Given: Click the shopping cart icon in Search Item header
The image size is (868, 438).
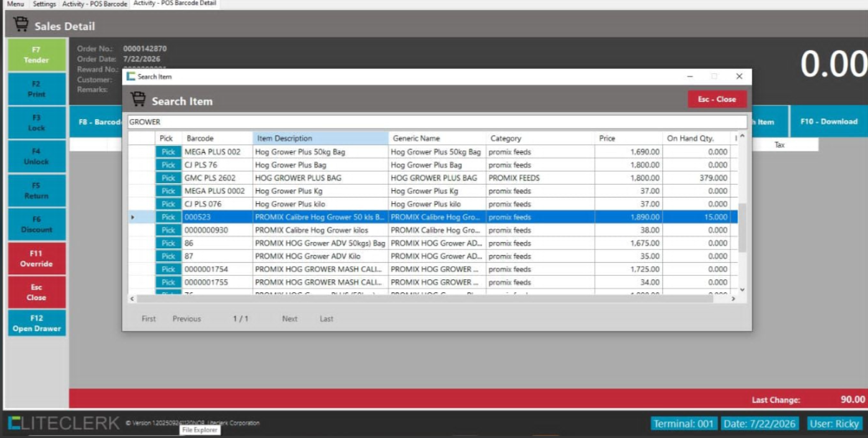Looking at the screenshot, I should (x=138, y=100).
